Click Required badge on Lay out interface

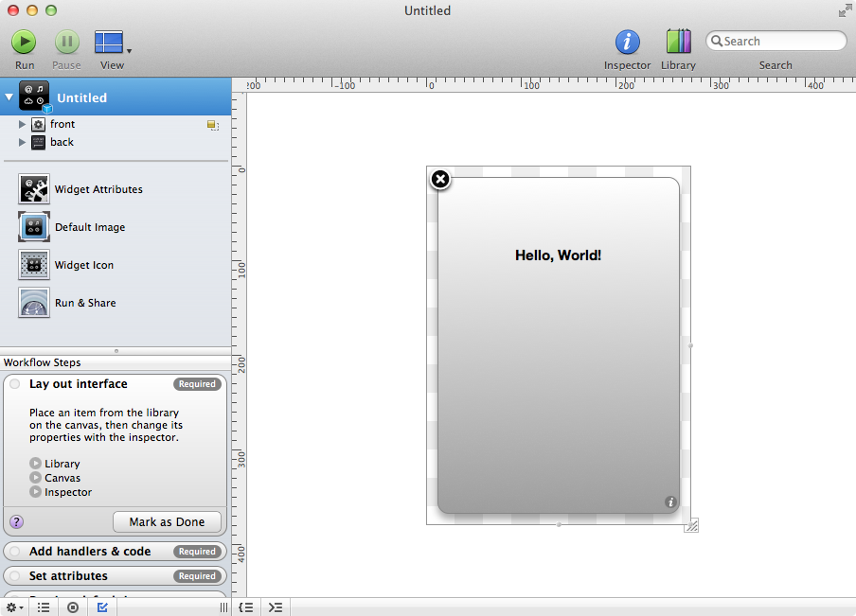coord(197,384)
